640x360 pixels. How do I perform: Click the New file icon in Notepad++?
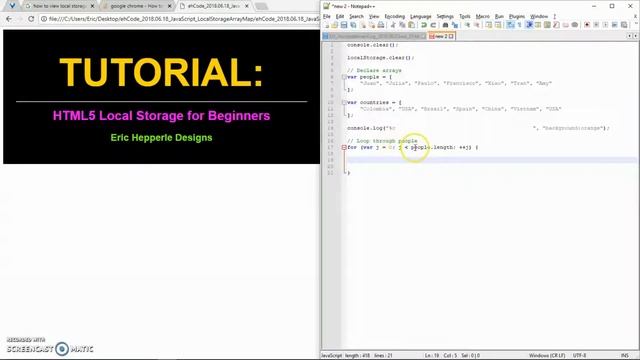click(x=326, y=25)
